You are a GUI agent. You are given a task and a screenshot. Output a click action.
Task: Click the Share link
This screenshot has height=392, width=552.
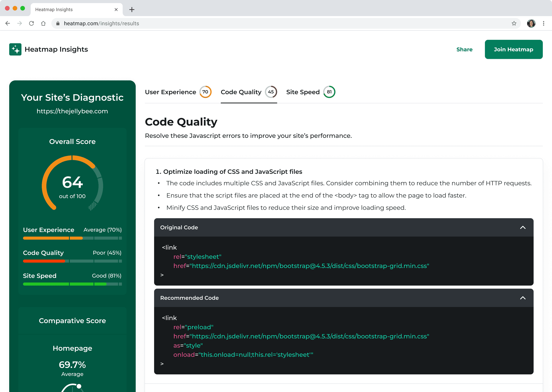pyautogui.click(x=464, y=50)
